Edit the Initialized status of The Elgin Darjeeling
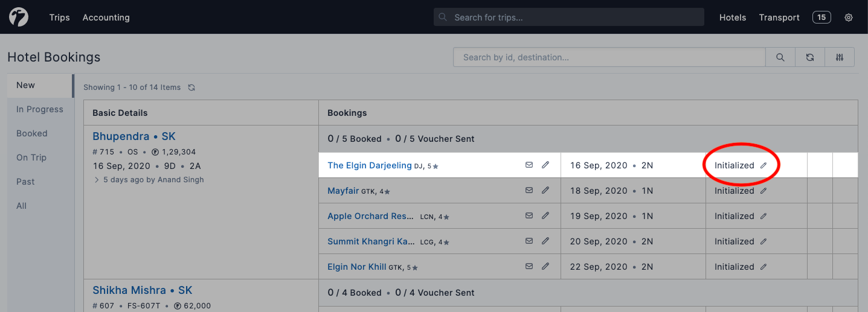The width and height of the screenshot is (868, 312). [764, 165]
